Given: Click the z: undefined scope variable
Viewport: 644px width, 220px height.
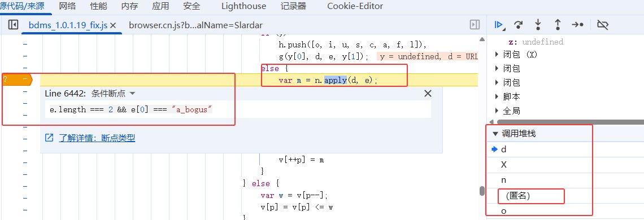Looking at the screenshot, I should (536, 42).
